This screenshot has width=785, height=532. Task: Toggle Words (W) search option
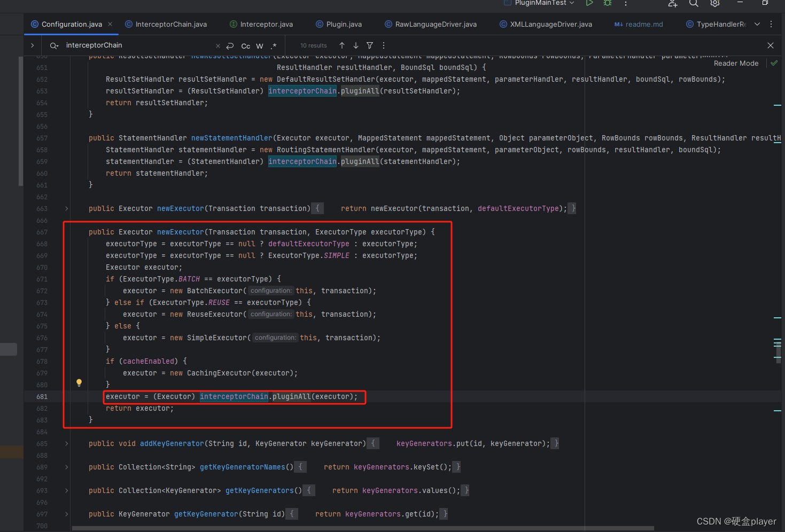pyautogui.click(x=260, y=46)
